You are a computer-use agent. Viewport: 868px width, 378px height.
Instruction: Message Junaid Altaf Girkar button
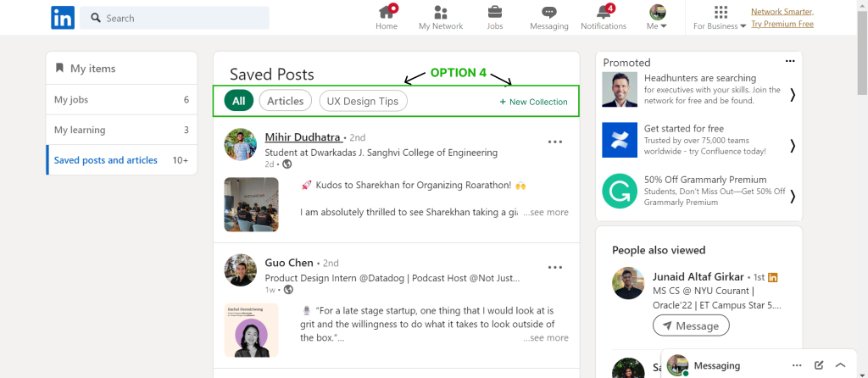tap(691, 325)
